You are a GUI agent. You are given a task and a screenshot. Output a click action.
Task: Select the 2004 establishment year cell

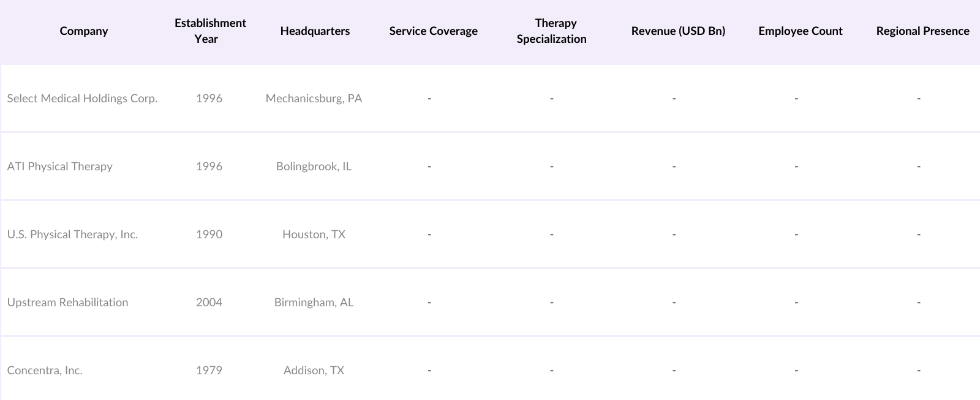(x=209, y=303)
